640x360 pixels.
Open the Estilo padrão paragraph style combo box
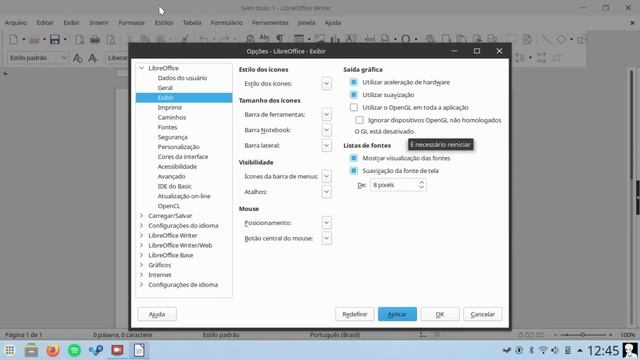(x=38, y=58)
